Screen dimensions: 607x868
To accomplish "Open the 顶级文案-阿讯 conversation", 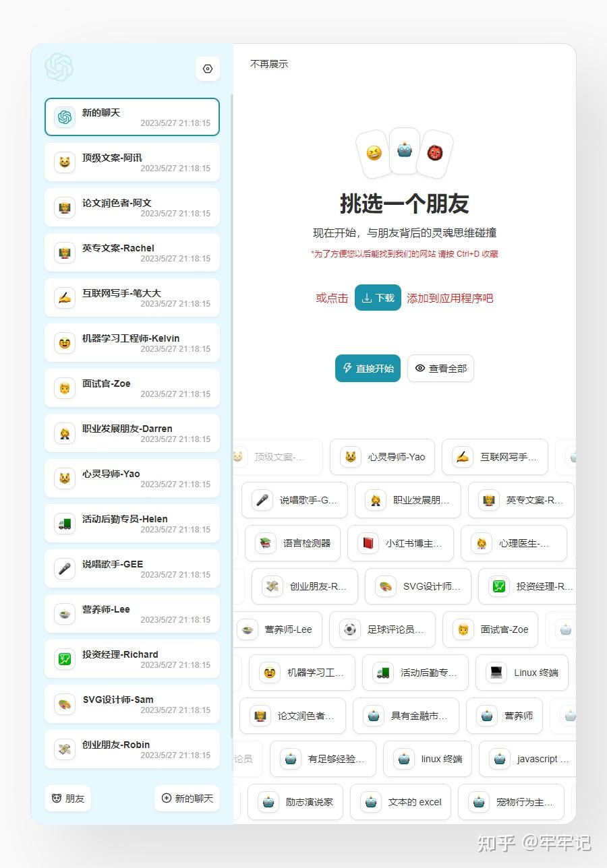I will coord(132,162).
